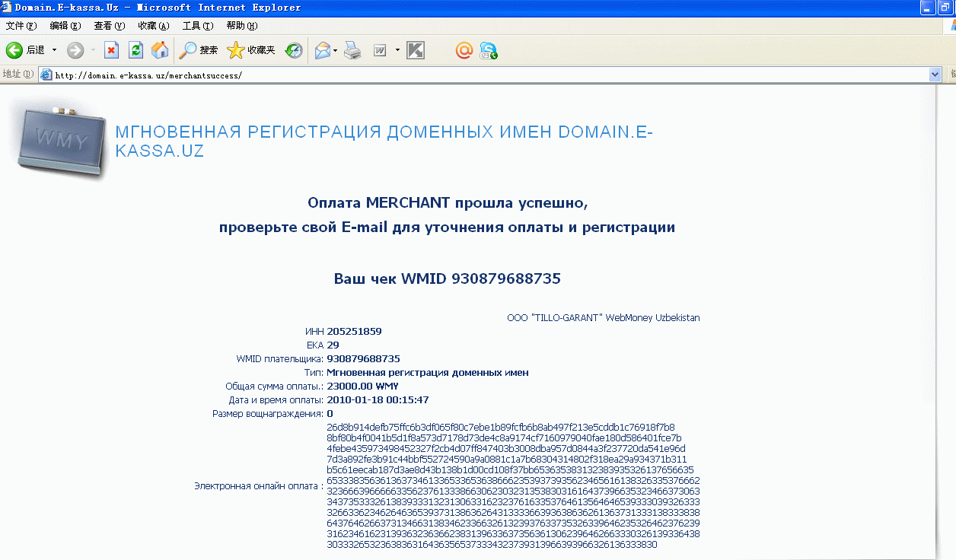The image size is (956, 560).
Task: Open the address bar URL dropdown
Action: click(936, 75)
